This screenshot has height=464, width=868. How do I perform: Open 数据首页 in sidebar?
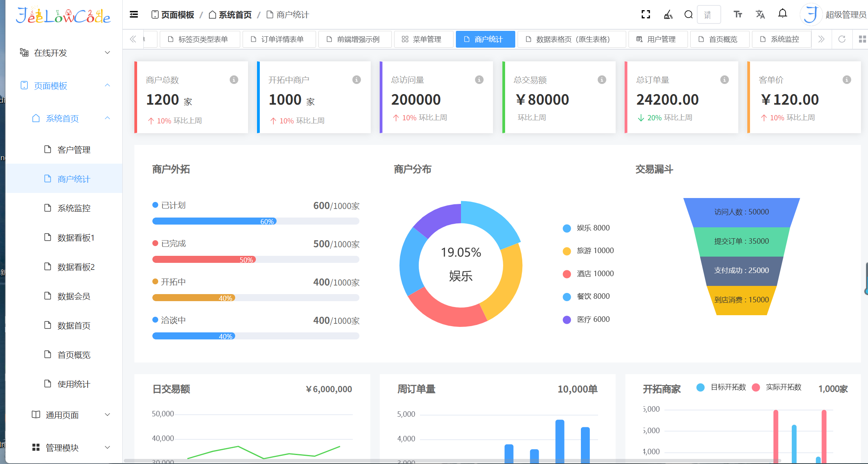[65, 325]
